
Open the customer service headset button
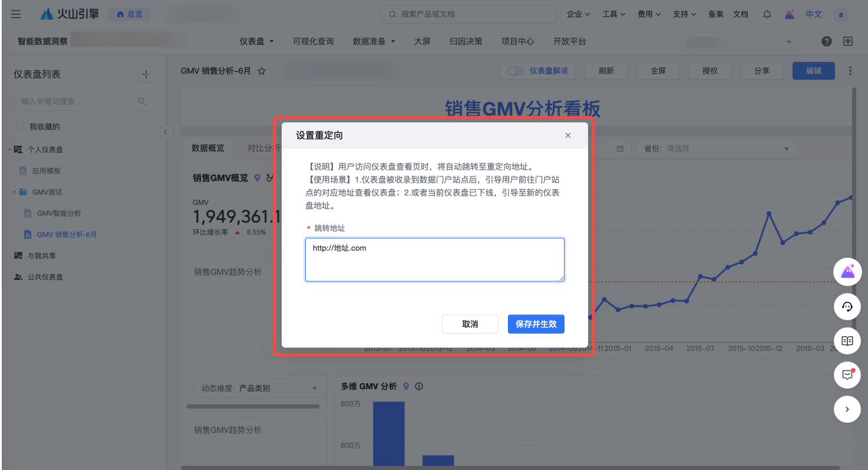coord(847,306)
